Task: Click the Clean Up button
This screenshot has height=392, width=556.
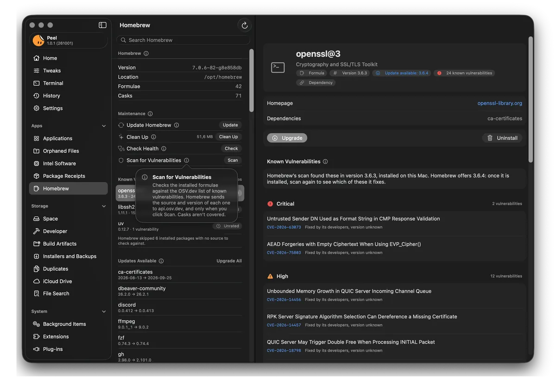Action: [228, 137]
